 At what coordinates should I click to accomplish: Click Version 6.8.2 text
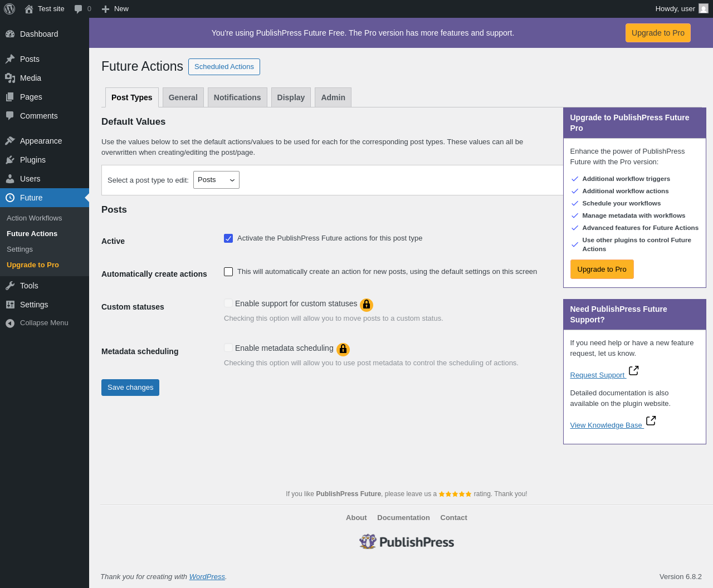(681, 577)
